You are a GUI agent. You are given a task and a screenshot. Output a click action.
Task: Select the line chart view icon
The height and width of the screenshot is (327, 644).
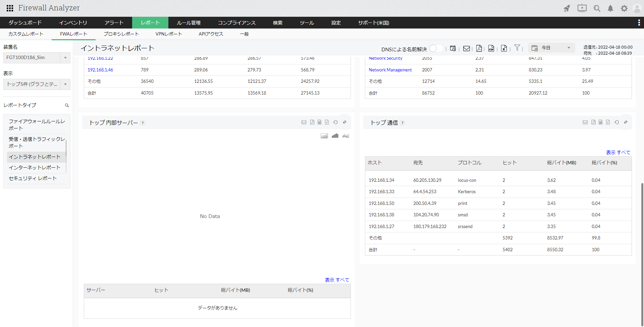pyautogui.click(x=346, y=136)
